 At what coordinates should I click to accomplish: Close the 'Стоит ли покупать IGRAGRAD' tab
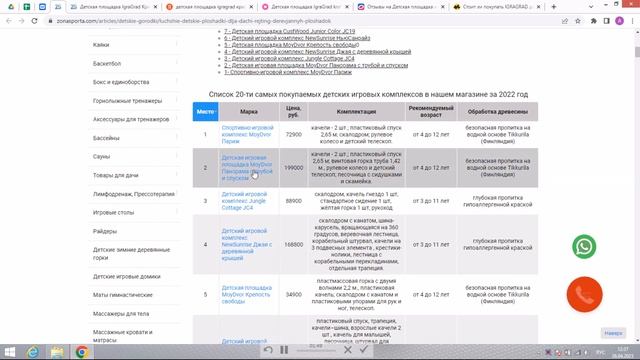[538, 7]
